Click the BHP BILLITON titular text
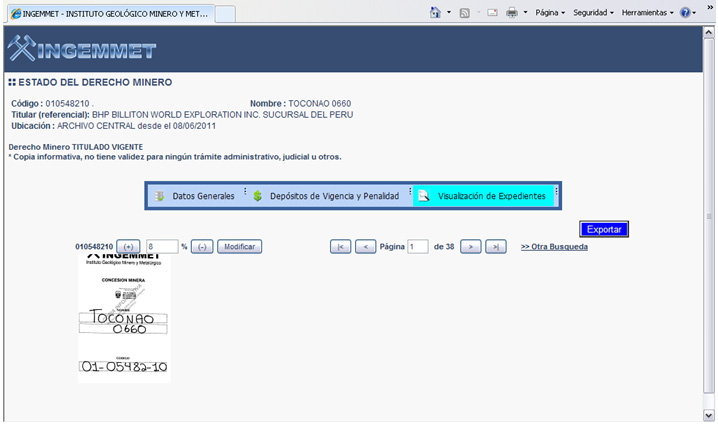The height and width of the screenshot is (426, 718). pos(223,115)
